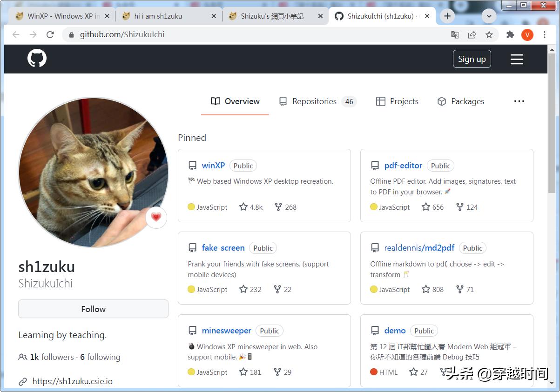560x392 pixels.
Task: Click the GitHub Octocat logo
Action: pyautogui.click(x=37, y=59)
